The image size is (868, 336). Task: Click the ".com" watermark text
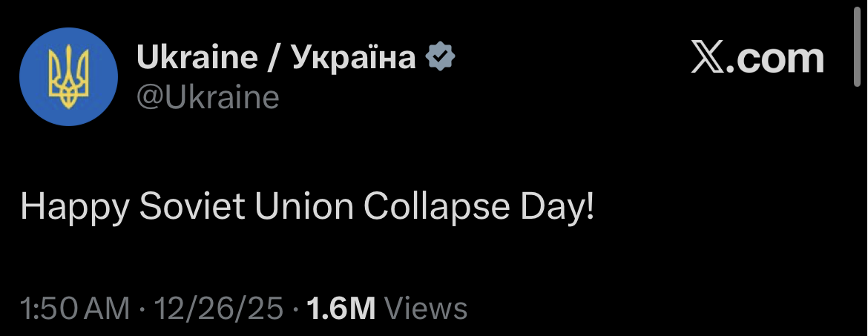pos(775,58)
